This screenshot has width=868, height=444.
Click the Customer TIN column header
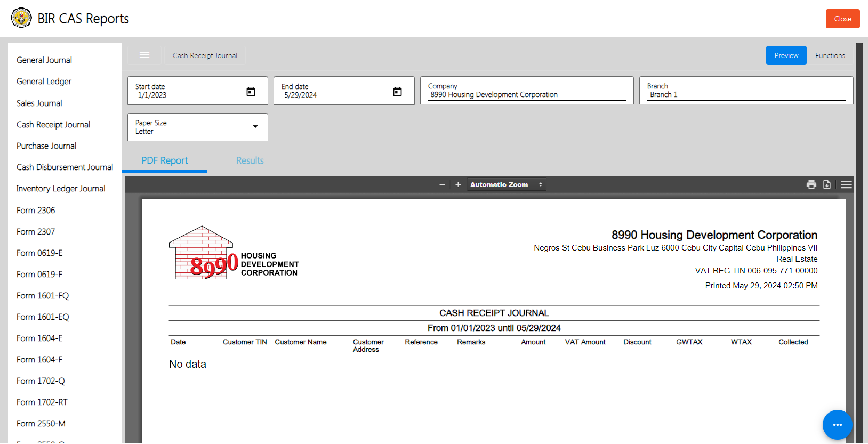pyautogui.click(x=245, y=342)
